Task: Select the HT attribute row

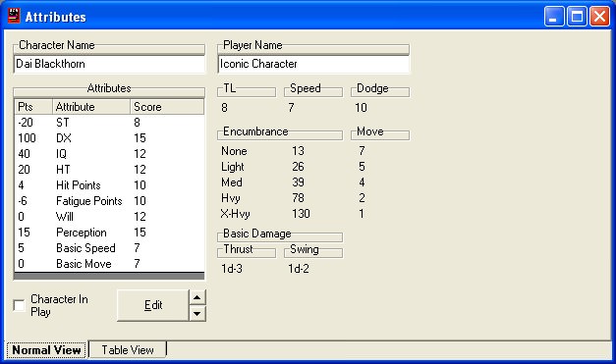Action: pyautogui.click(x=109, y=170)
